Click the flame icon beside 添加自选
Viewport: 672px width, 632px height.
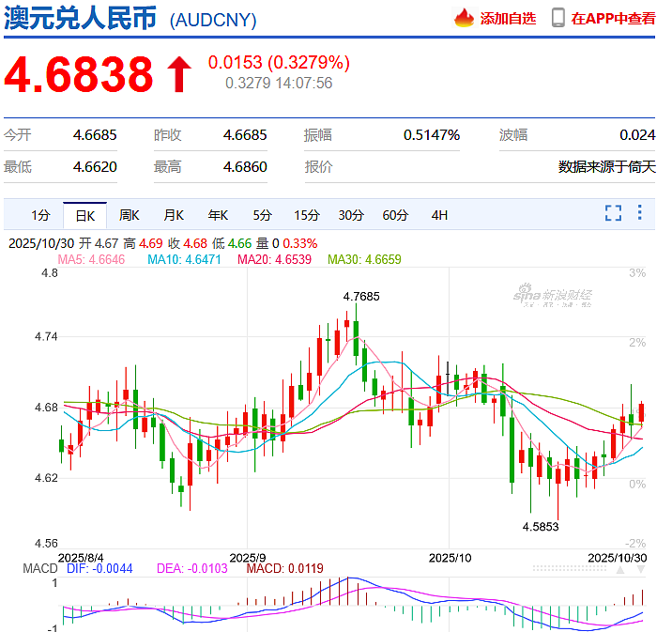pos(464,18)
